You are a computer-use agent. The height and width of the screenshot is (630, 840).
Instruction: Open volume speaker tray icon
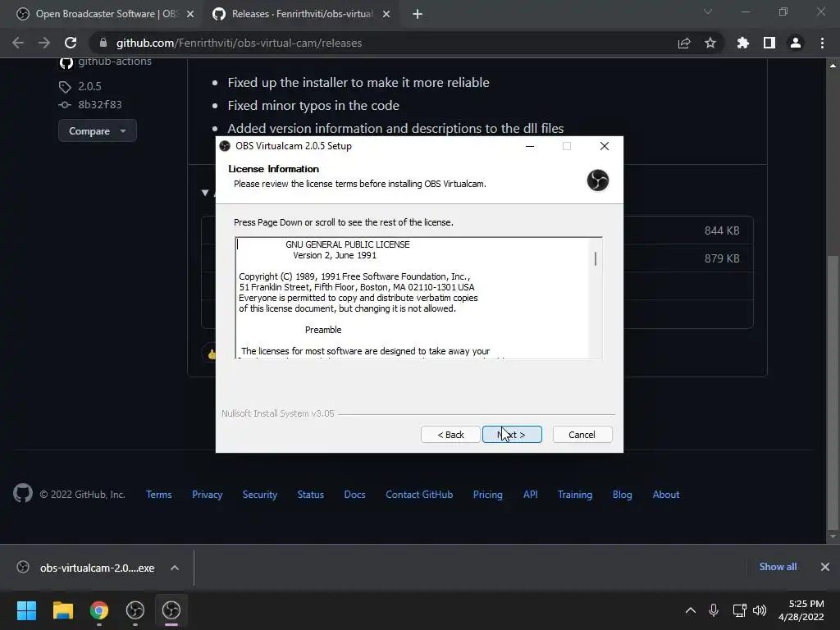(x=760, y=610)
